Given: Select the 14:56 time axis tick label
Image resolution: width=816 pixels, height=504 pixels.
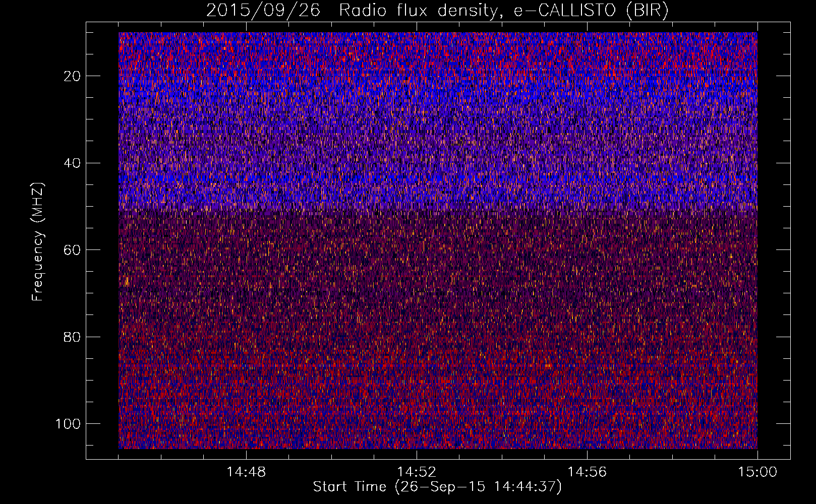Looking at the screenshot, I should coord(587,472).
